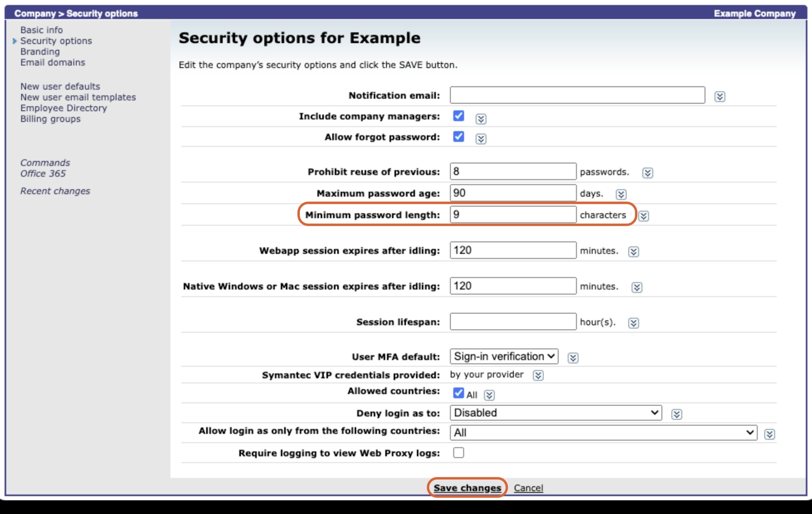Expand help icon next to Notification email

pyautogui.click(x=720, y=97)
